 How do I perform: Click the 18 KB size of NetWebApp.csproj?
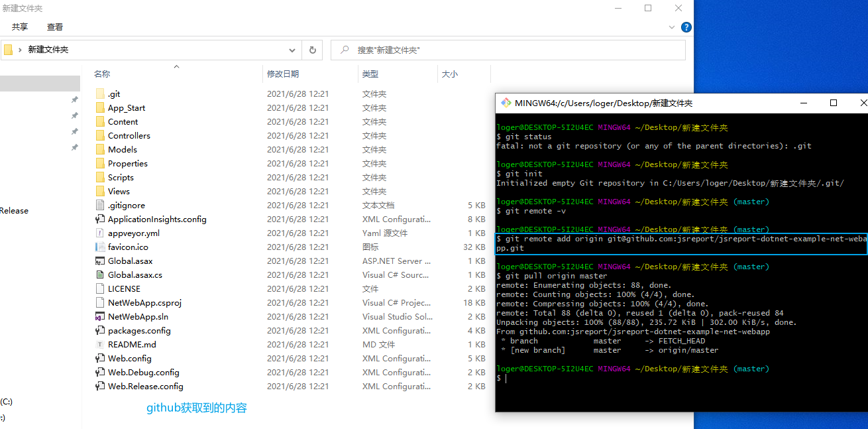click(x=475, y=303)
